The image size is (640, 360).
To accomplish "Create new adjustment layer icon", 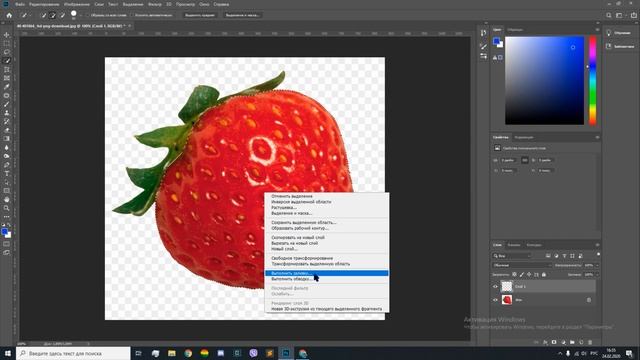I will coord(563,342).
